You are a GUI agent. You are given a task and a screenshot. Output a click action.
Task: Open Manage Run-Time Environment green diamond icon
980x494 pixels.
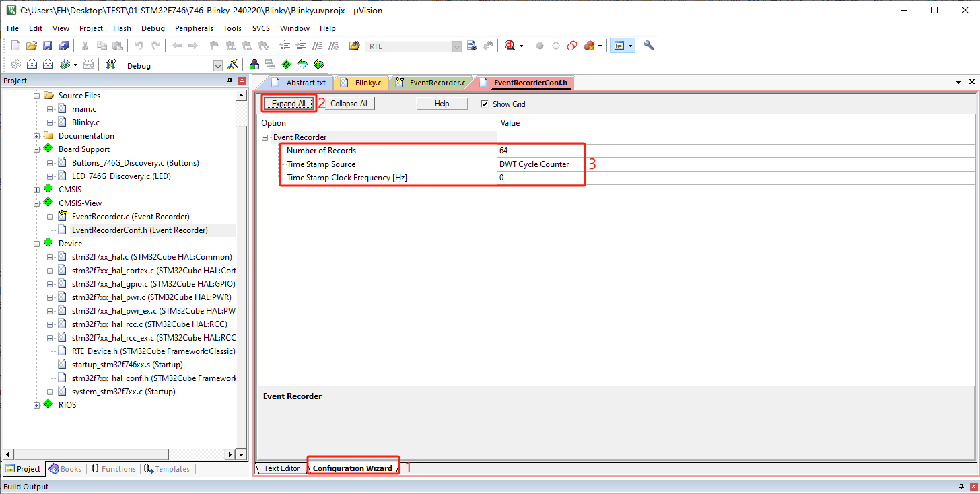286,65
